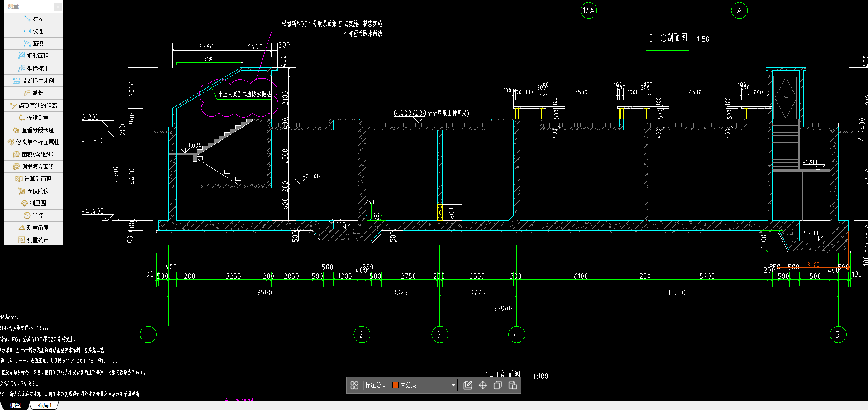Choose 修改单个标注属性 edit annotation property

tap(33, 142)
